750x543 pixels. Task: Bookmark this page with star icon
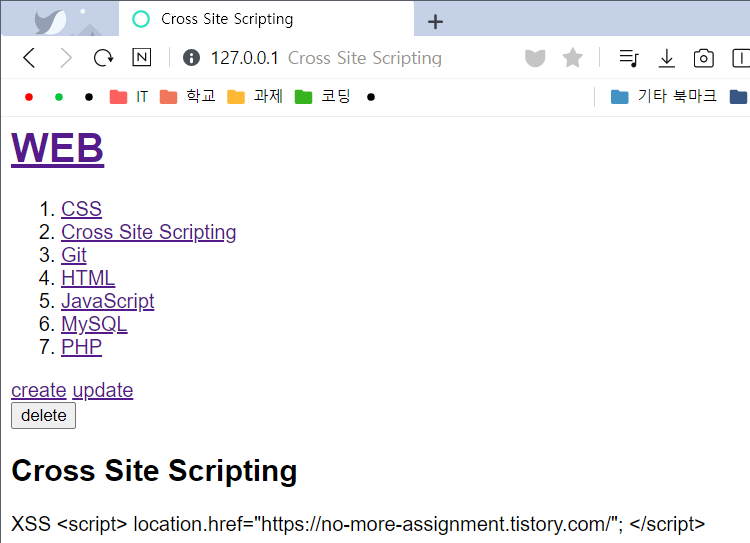pos(573,58)
